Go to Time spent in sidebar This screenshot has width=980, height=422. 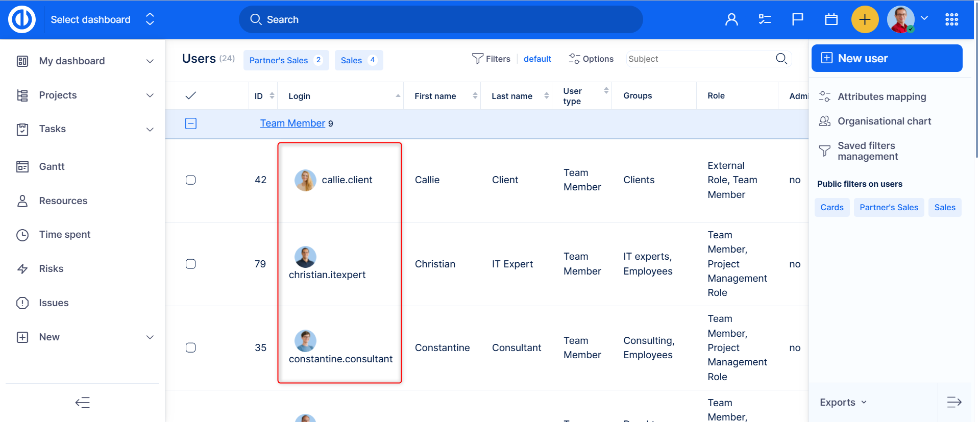[x=64, y=234]
